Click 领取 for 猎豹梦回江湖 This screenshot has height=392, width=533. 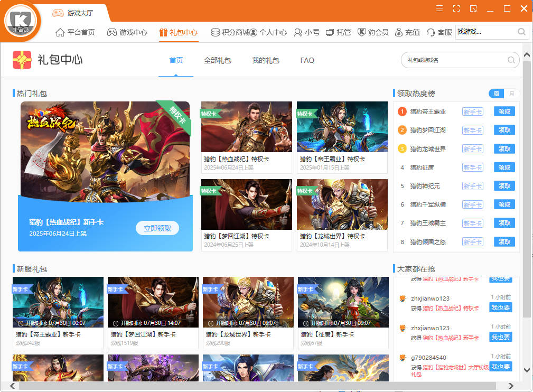click(x=504, y=130)
